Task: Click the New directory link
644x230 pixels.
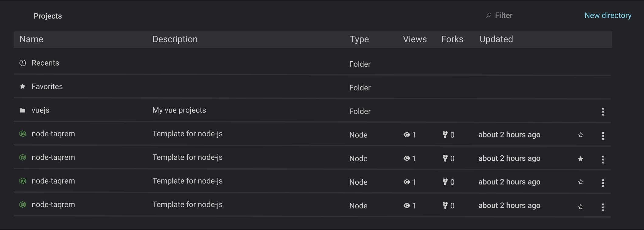Action: [x=608, y=15]
